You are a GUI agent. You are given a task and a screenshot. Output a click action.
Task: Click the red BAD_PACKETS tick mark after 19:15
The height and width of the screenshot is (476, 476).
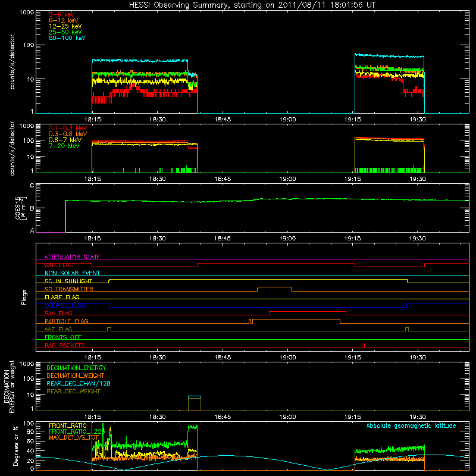(364, 345)
